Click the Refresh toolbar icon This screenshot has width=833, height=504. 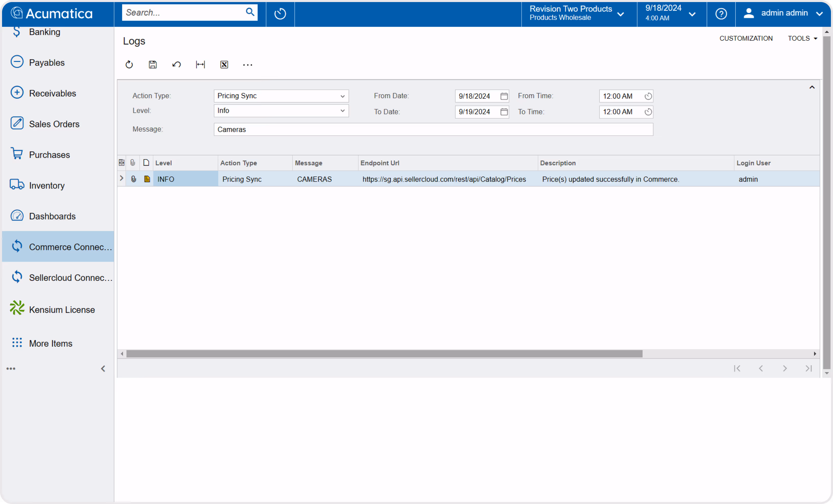[129, 65]
